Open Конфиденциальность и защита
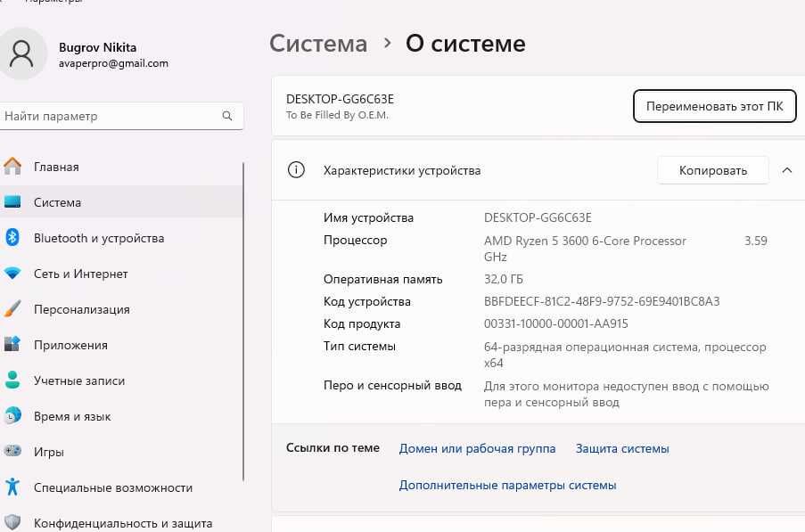 pyautogui.click(x=121, y=523)
